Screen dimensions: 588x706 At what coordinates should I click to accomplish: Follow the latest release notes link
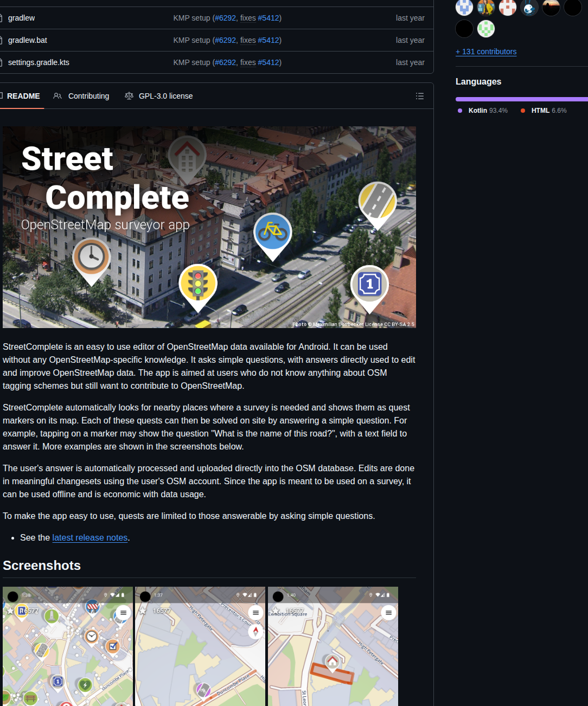pyautogui.click(x=90, y=537)
